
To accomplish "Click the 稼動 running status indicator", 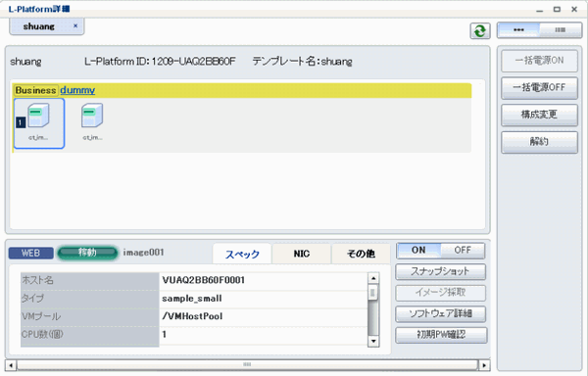I will [87, 253].
